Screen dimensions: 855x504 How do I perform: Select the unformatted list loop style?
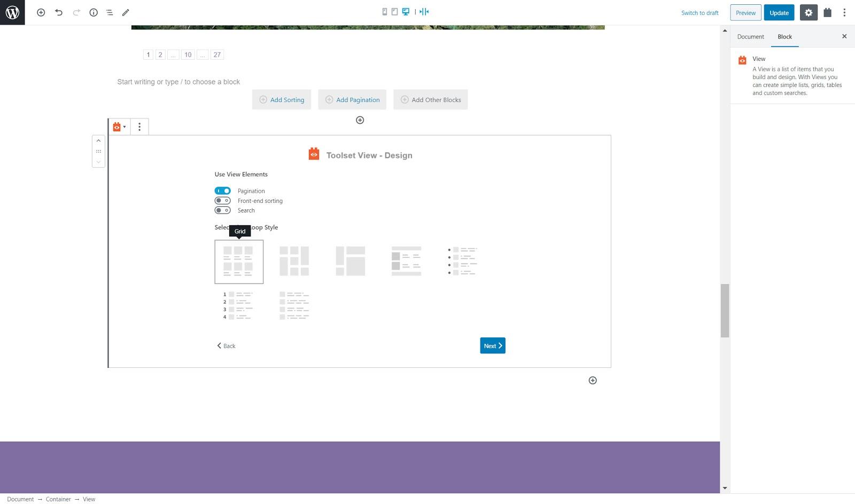point(294,305)
